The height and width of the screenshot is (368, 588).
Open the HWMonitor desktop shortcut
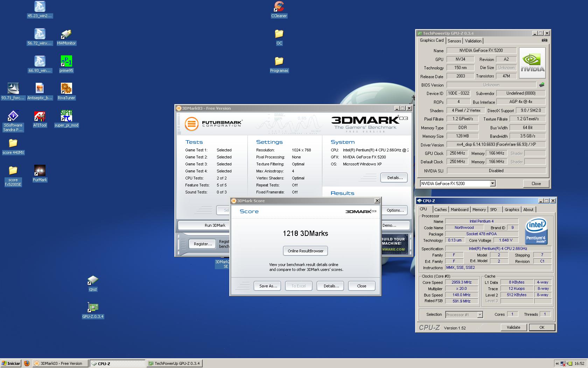[x=66, y=37]
